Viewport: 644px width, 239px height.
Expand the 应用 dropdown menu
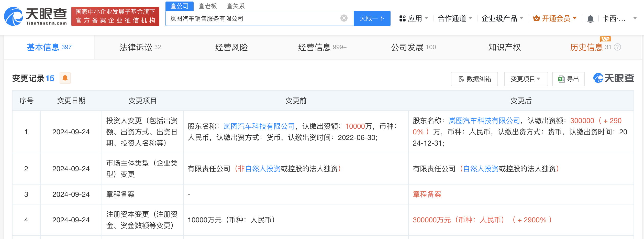tap(426, 18)
